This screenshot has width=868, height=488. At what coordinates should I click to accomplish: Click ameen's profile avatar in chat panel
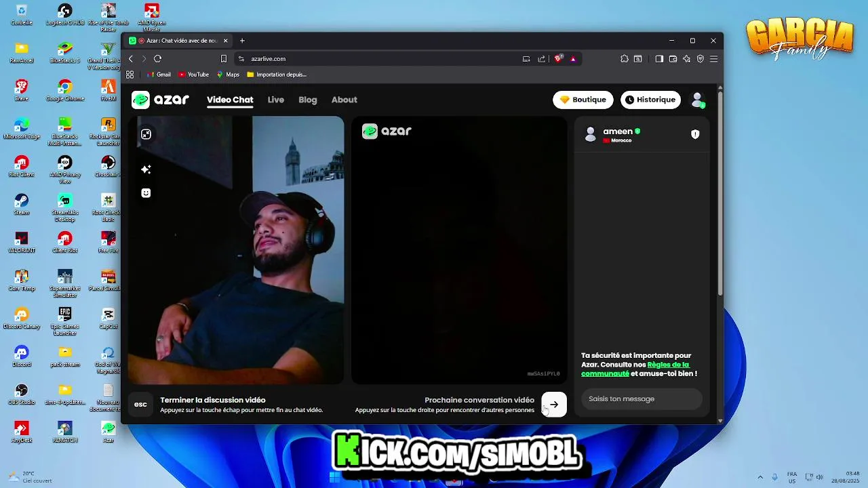pyautogui.click(x=591, y=134)
